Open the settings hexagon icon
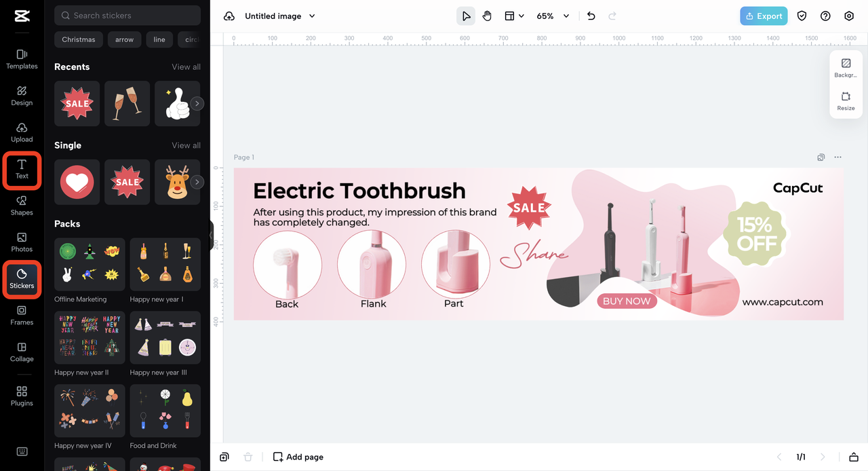868x471 pixels. (849, 16)
